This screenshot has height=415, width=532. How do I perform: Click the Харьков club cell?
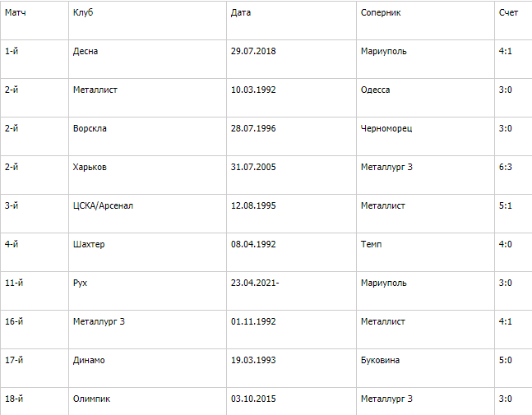[x=90, y=167]
